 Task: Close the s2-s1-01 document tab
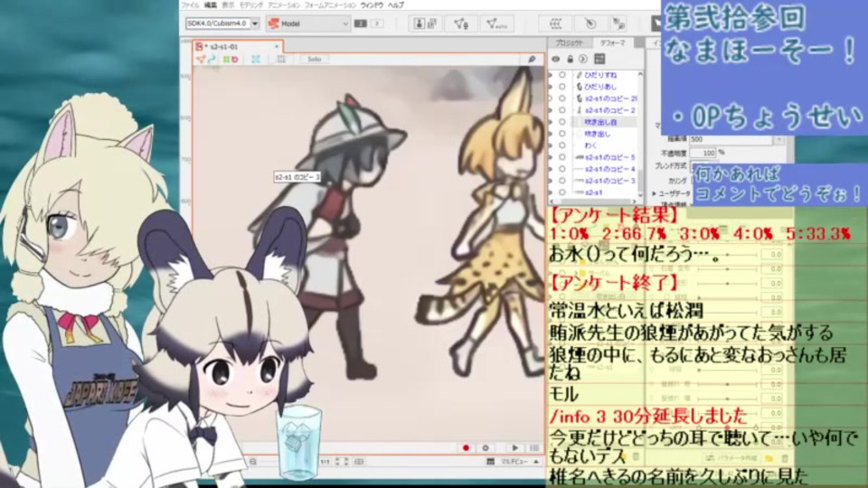277,47
